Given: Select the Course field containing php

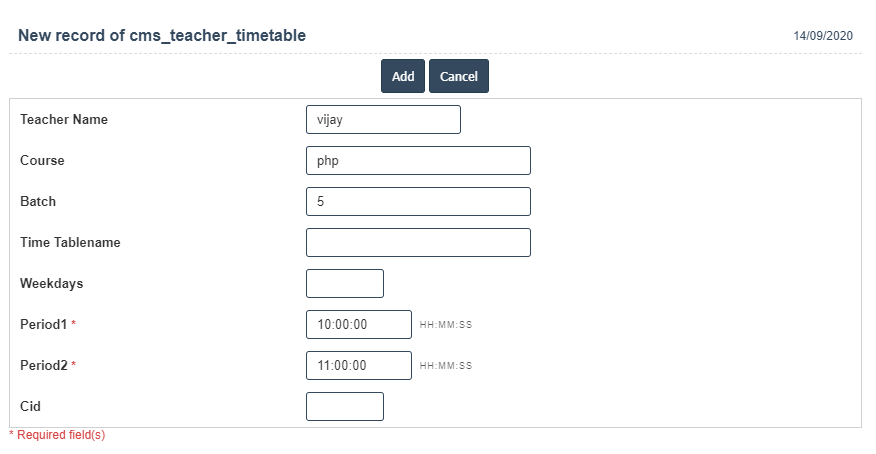Looking at the screenshot, I should (418, 161).
